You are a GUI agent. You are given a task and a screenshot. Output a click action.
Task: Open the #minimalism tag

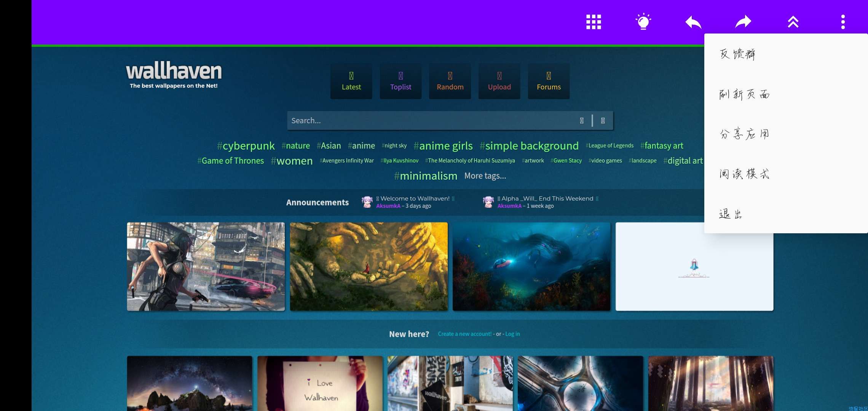426,176
